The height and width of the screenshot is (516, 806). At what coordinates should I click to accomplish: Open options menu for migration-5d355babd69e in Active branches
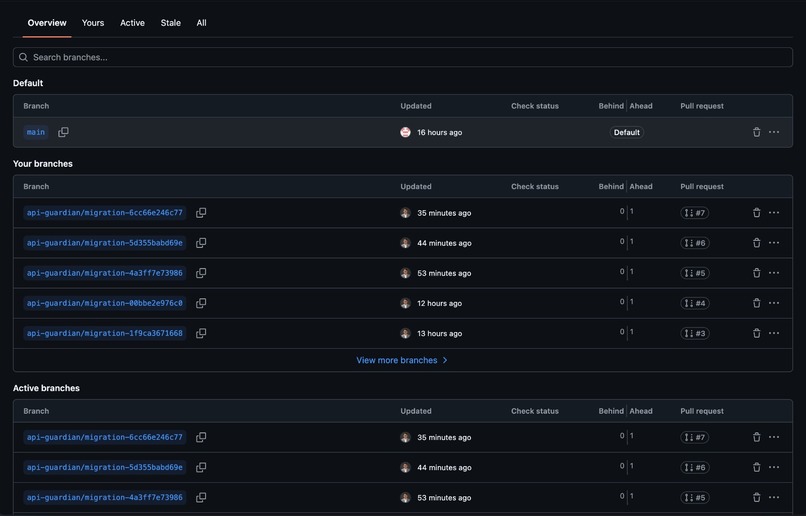pos(774,467)
